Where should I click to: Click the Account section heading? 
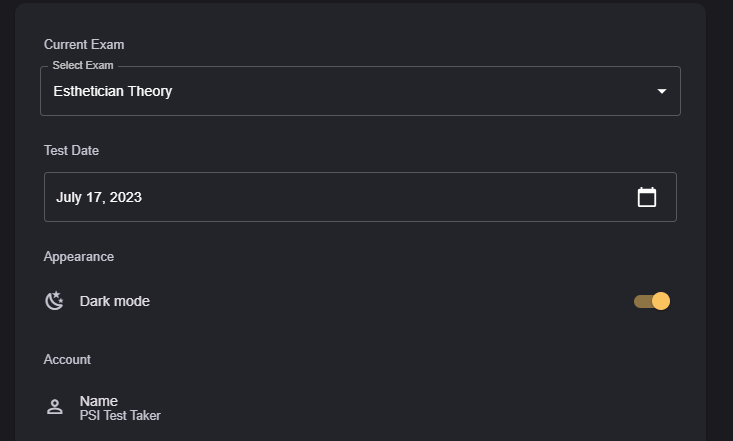point(67,359)
